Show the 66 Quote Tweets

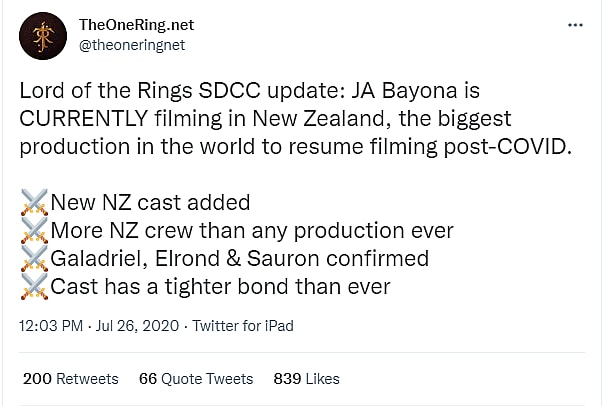(196, 379)
